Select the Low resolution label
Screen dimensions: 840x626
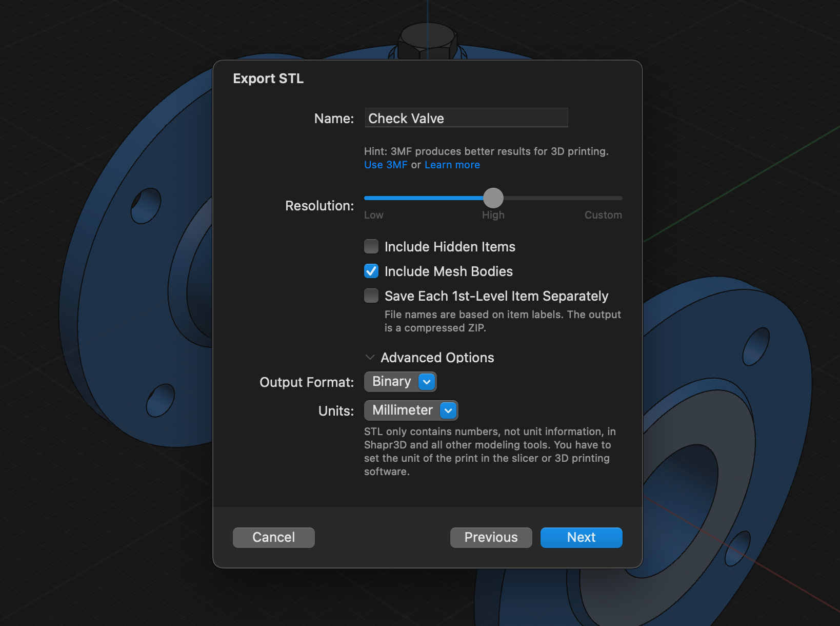374,215
